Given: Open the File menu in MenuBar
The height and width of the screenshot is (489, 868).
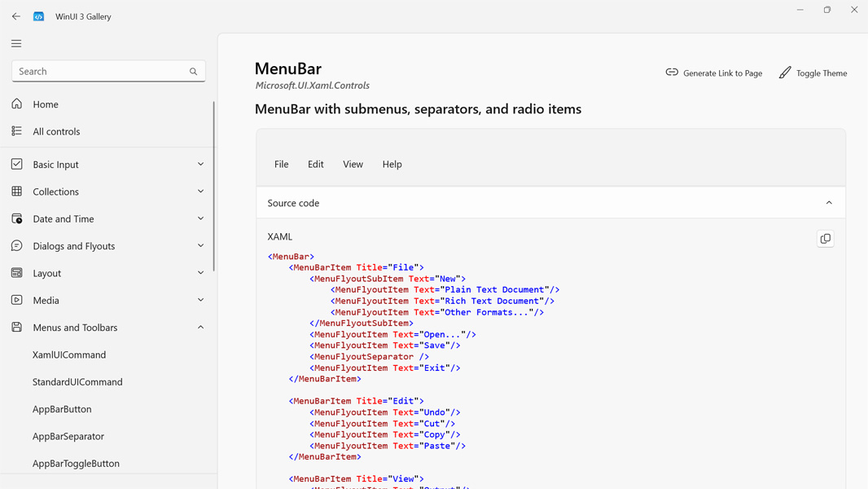Looking at the screenshot, I should [281, 165].
